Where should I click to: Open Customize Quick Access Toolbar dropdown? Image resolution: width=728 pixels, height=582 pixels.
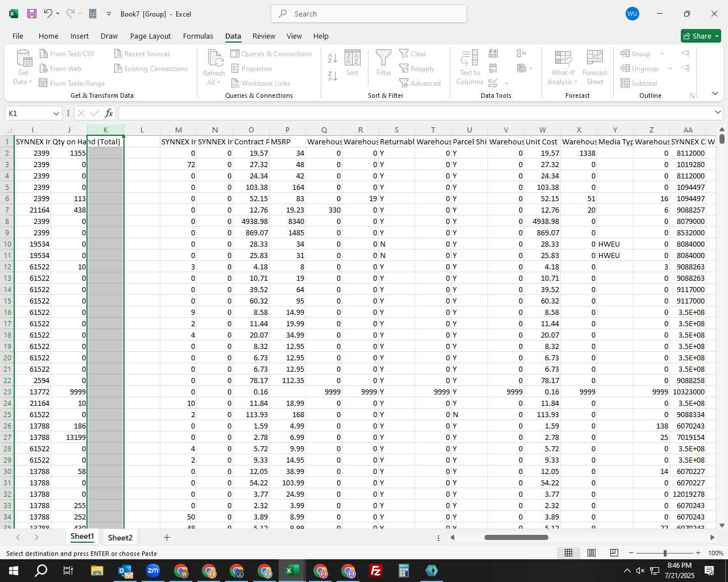(109, 14)
